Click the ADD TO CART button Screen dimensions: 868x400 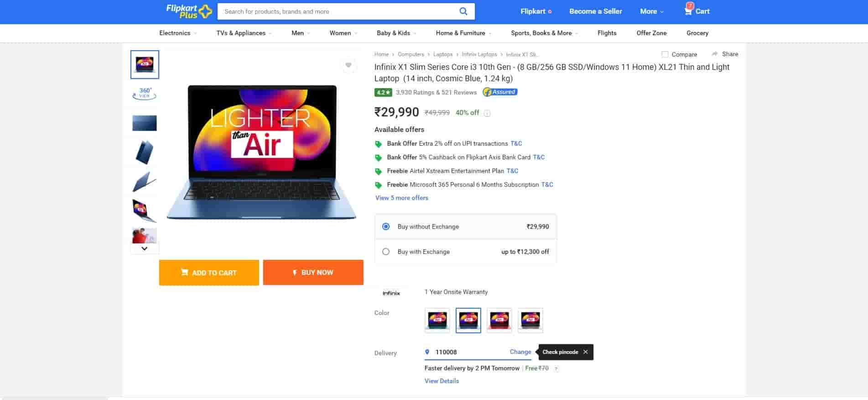click(209, 273)
